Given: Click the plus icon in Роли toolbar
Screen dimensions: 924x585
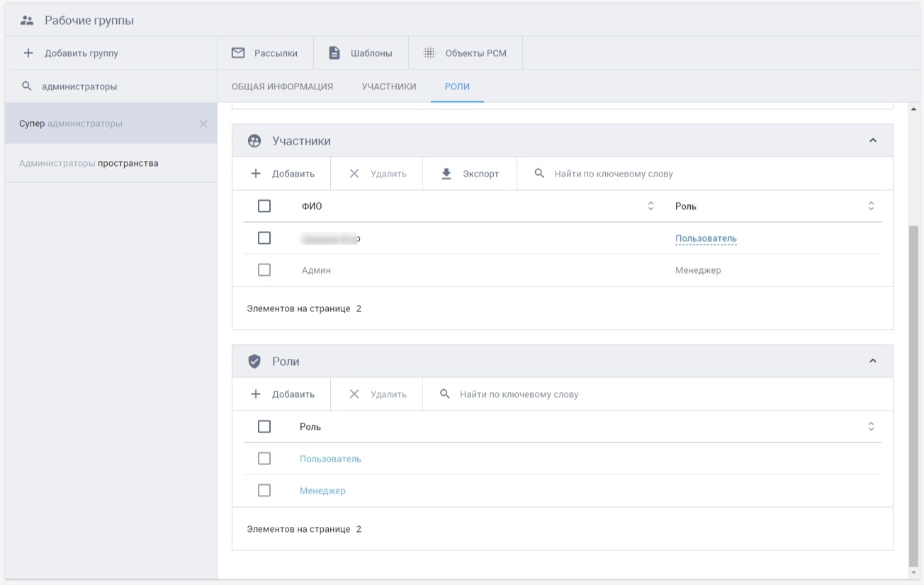Looking at the screenshot, I should [x=257, y=394].
